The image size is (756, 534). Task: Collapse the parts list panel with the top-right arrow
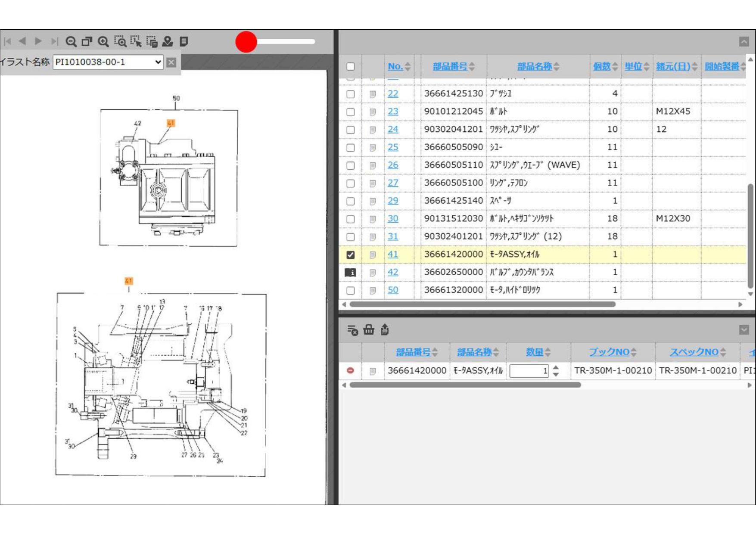pos(744,41)
